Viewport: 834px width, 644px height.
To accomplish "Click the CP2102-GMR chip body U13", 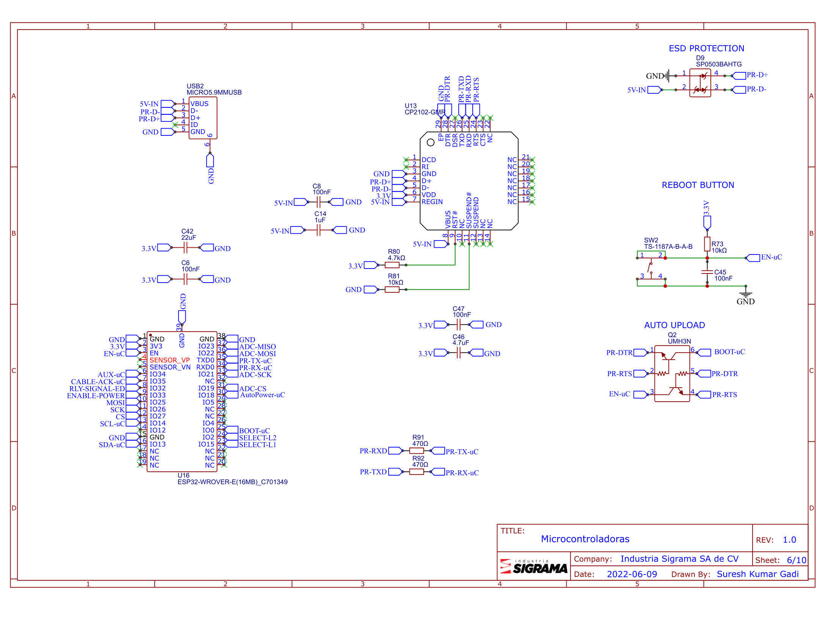I will tap(469, 181).
